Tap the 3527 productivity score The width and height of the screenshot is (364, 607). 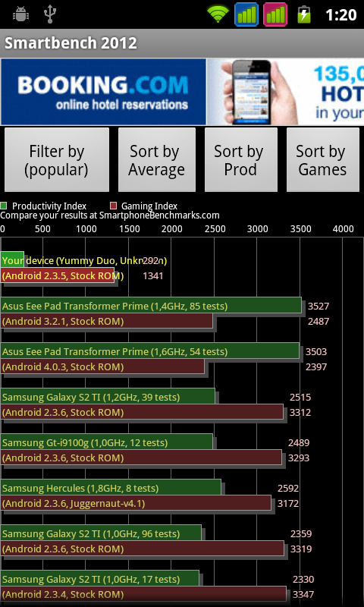[x=318, y=307]
